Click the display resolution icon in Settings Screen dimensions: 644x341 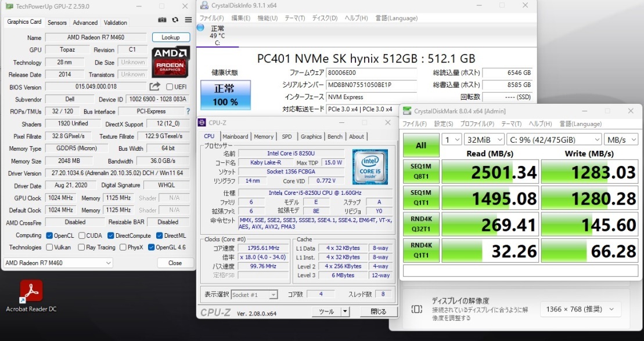pyautogui.click(x=416, y=309)
